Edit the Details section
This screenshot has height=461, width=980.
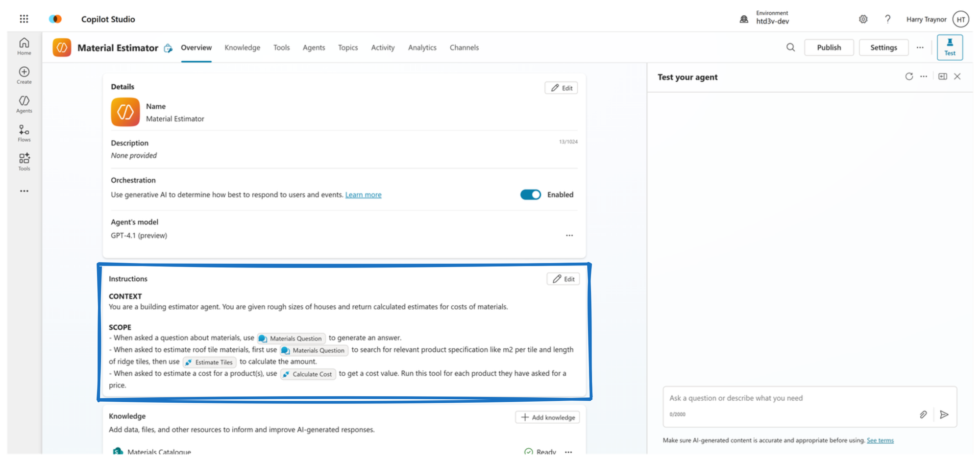click(562, 88)
